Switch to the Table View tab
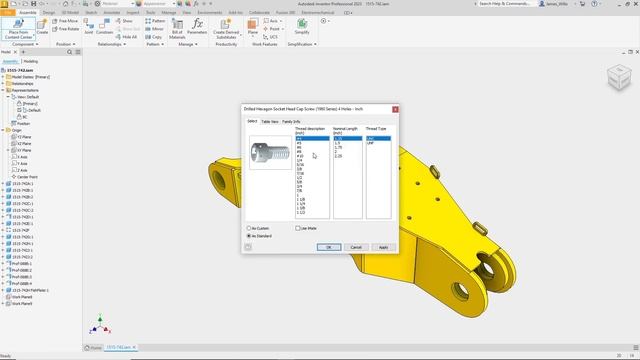Image resolution: width=640 pixels, height=360 pixels. coord(269,122)
